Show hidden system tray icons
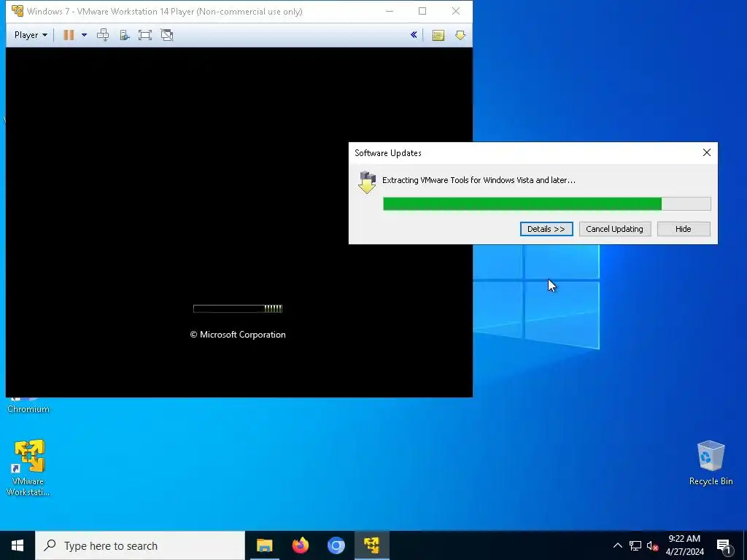 [x=617, y=545]
